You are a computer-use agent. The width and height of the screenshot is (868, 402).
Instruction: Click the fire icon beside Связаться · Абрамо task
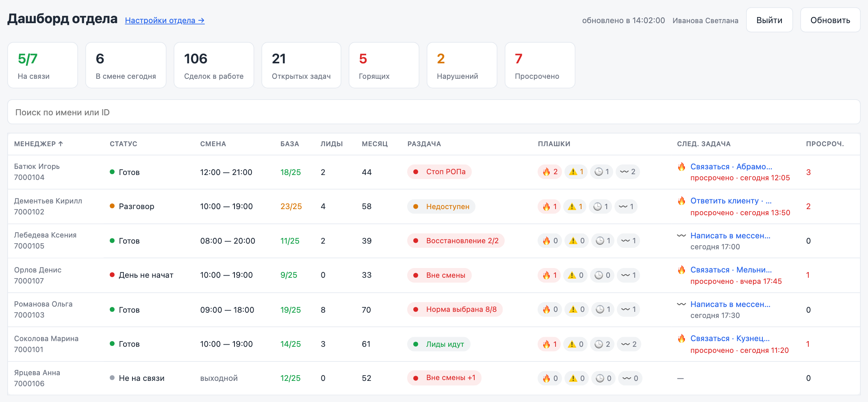681,166
